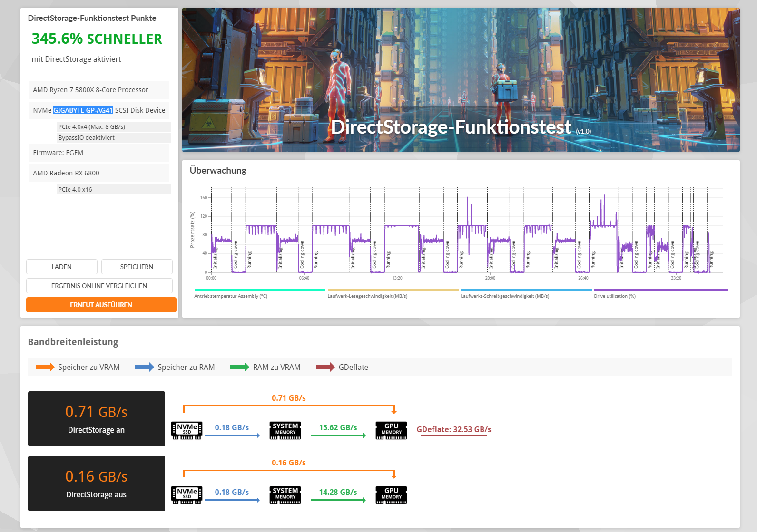Click GPU MEMORY icon in DirectStorage aus row

coord(391,495)
